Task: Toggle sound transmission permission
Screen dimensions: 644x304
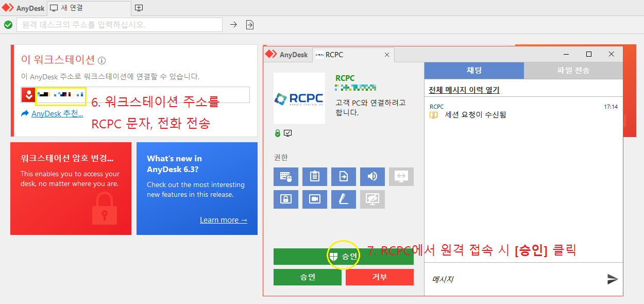Action: tap(372, 177)
